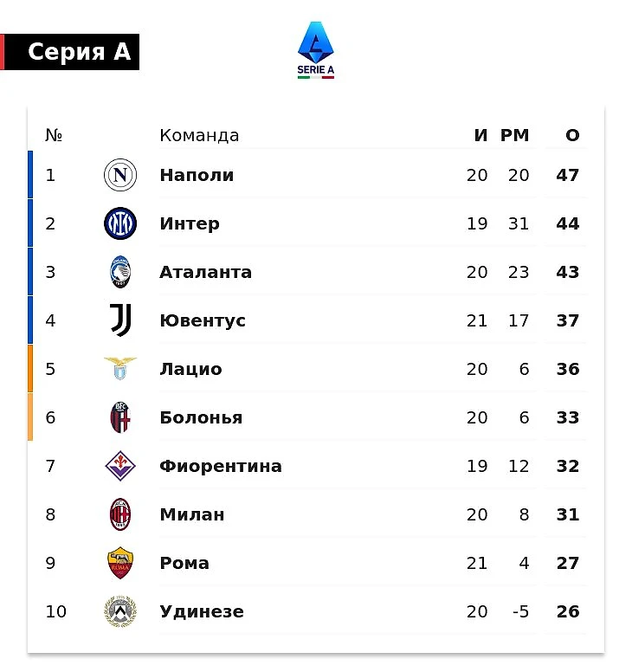
Task: Open the Наполи team link
Action: (x=197, y=175)
